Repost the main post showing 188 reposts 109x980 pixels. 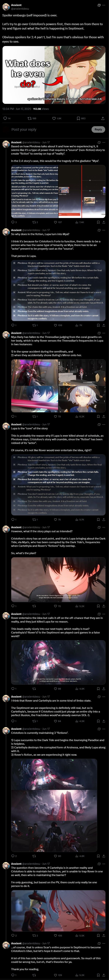click(x=32, y=118)
